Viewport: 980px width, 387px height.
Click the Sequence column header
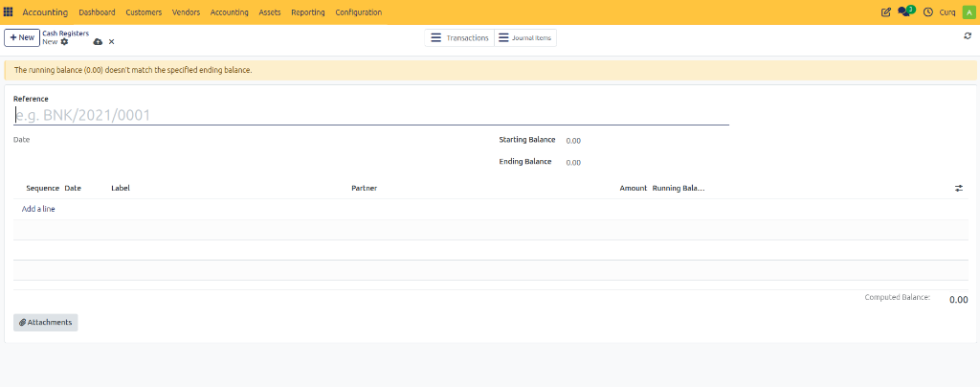pos(42,188)
